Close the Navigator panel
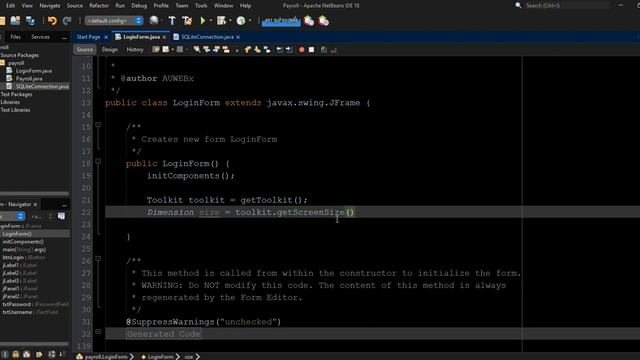Image resolution: width=640 pixels, height=360 pixels. click(x=35, y=204)
